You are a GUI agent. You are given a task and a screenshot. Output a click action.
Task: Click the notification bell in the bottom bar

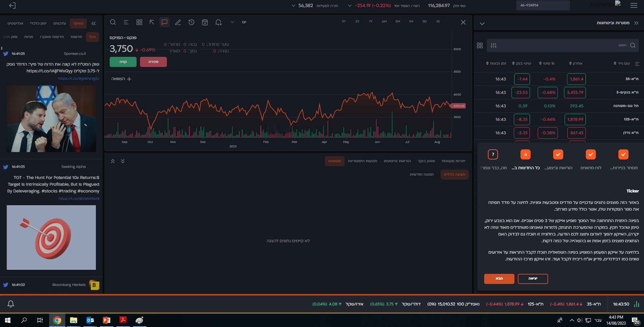coord(11,304)
